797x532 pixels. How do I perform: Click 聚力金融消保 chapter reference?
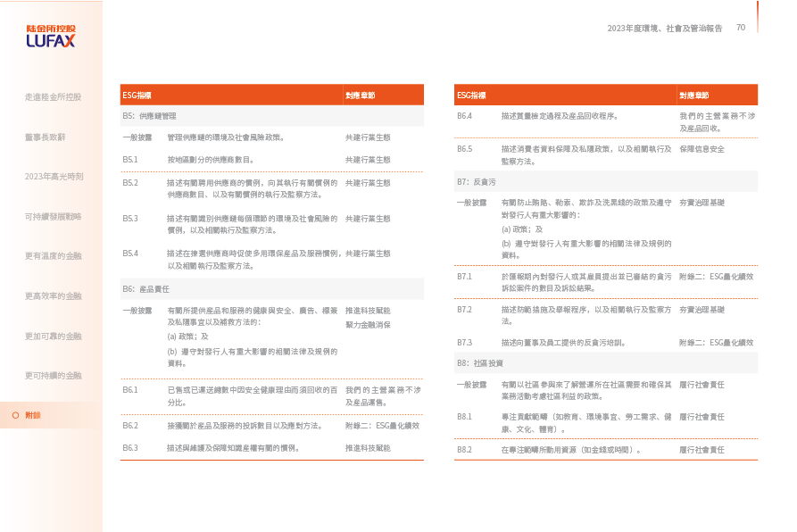tap(368, 325)
